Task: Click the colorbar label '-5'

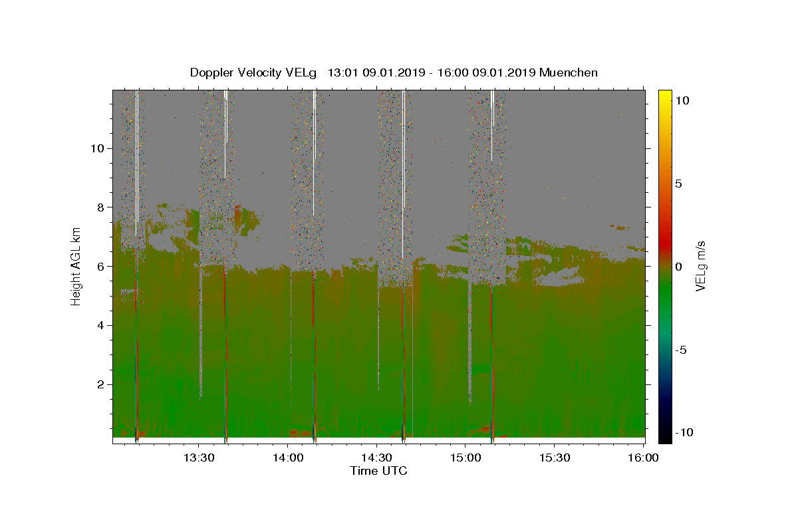Action: [682, 350]
